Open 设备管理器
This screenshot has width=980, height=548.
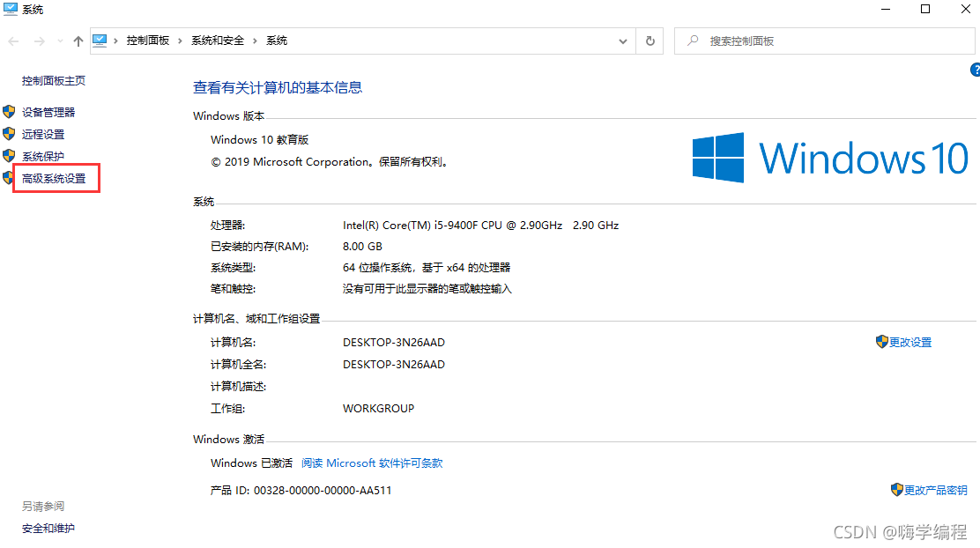click(48, 113)
